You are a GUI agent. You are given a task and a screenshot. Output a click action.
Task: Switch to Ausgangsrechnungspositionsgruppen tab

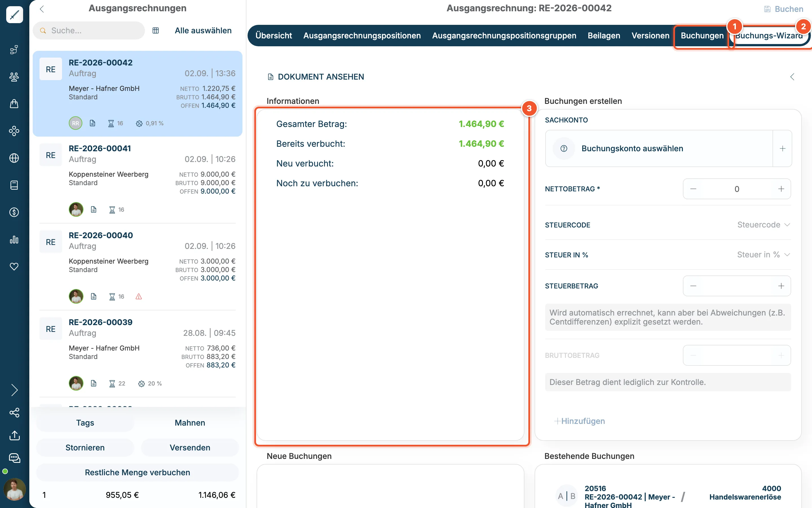click(x=504, y=36)
